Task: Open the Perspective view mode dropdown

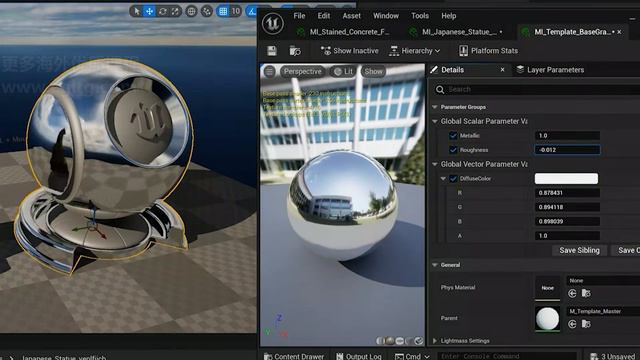Action: pos(302,71)
